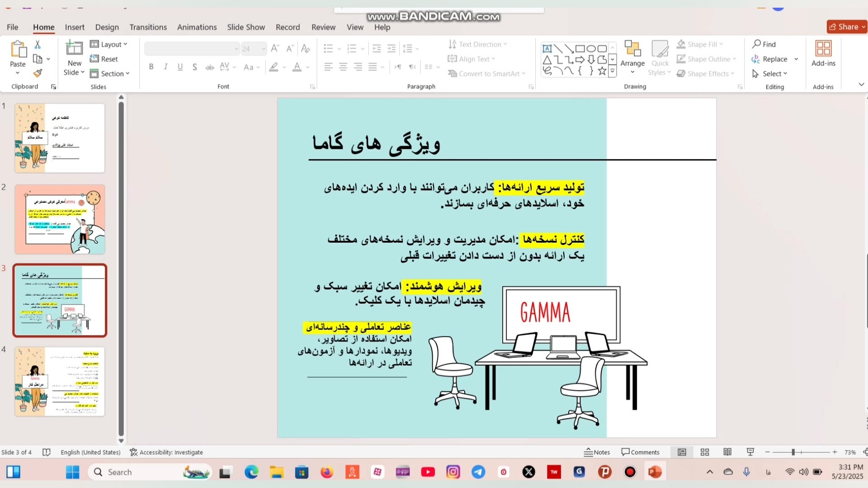Switch to the Design tab
The height and width of the screenshot is (488, 868).
pos(107,27)
